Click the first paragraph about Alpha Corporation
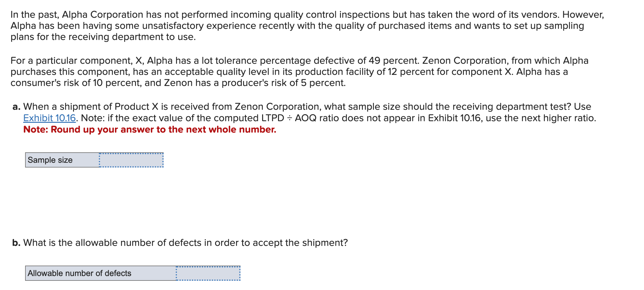Image resolution: width=644 pixels, height=290 pixels. click(307, 26)
